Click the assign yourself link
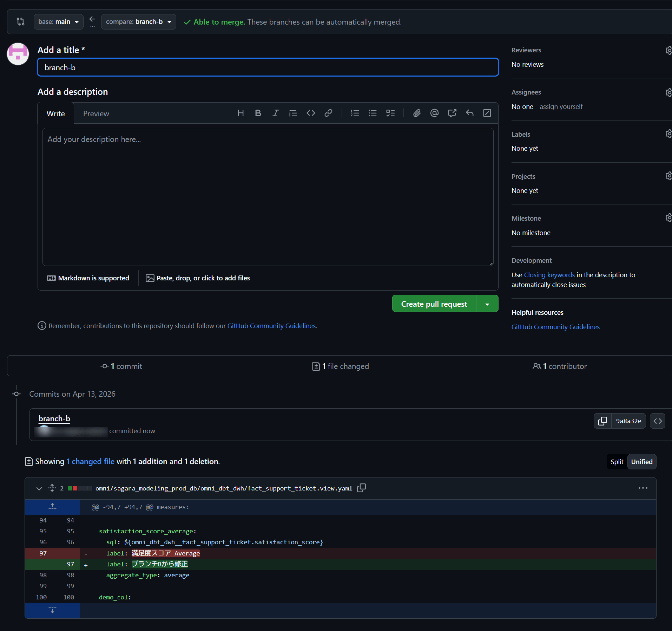 point(561,106)
